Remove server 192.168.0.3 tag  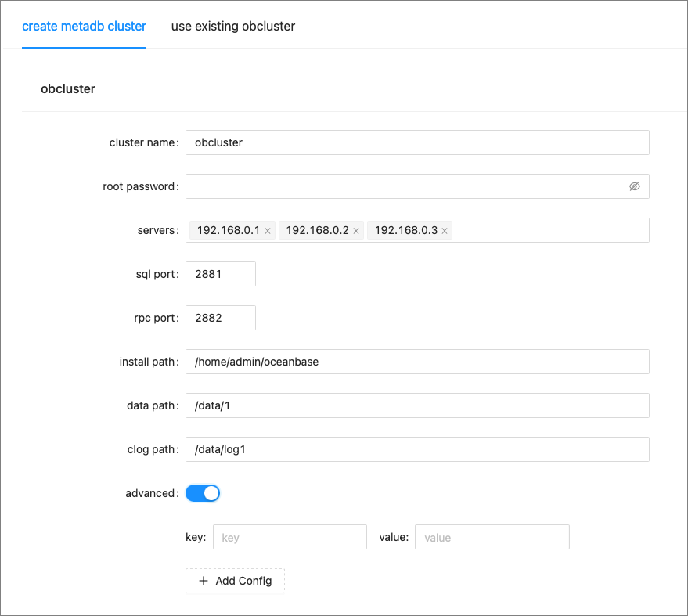[445, 231]
